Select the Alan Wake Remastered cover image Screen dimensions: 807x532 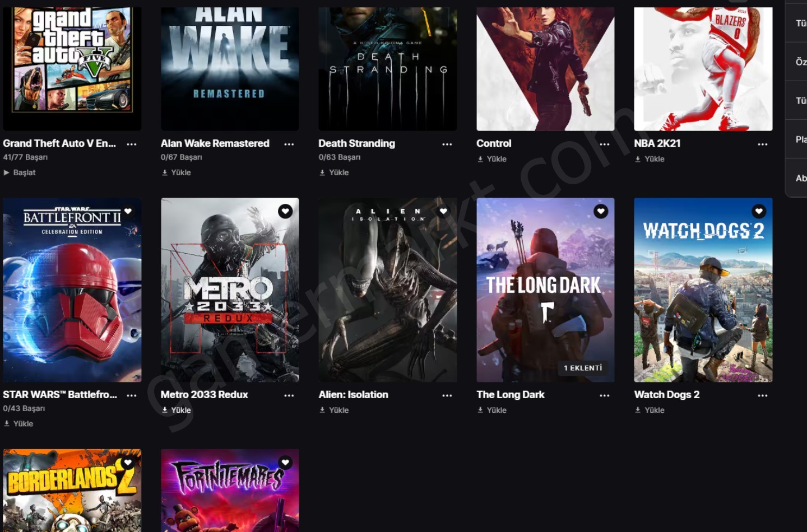coord(230,69)
